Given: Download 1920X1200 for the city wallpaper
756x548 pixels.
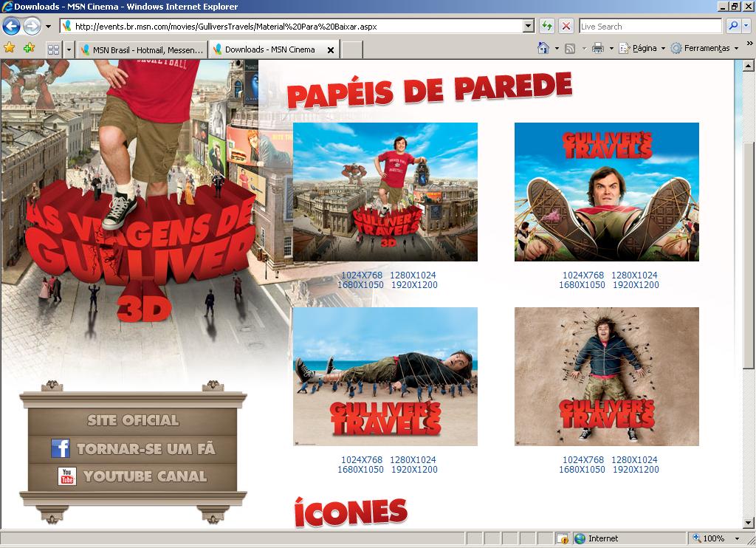Looking at the screenshot, I should click(x=414, y=284).
